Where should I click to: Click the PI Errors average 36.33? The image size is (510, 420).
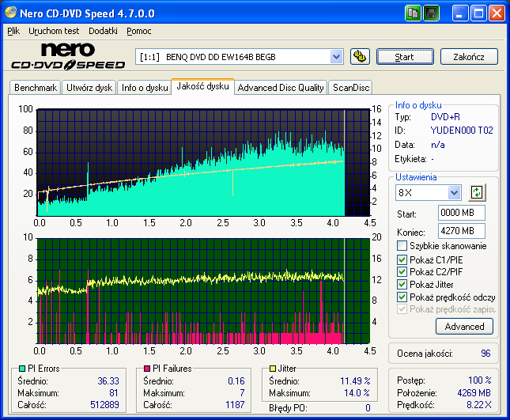click(108, 380)
